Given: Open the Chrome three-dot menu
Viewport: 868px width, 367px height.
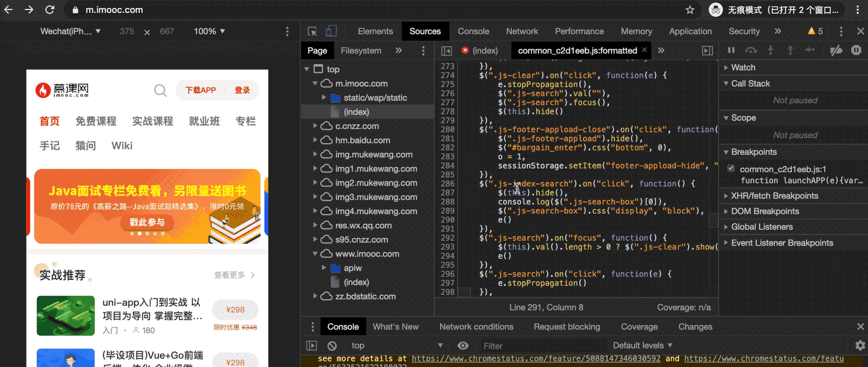Looking at the screenshot, I should click(x=858, y=10).
